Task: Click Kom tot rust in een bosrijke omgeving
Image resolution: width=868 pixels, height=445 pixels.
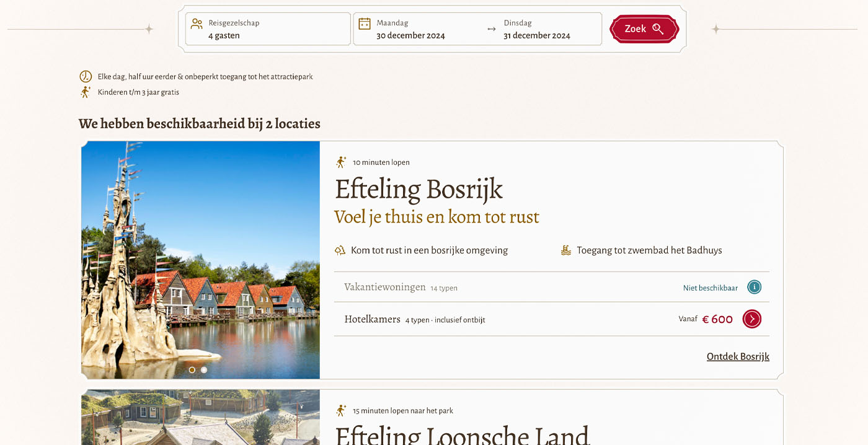Action: (x=429, y=250)
